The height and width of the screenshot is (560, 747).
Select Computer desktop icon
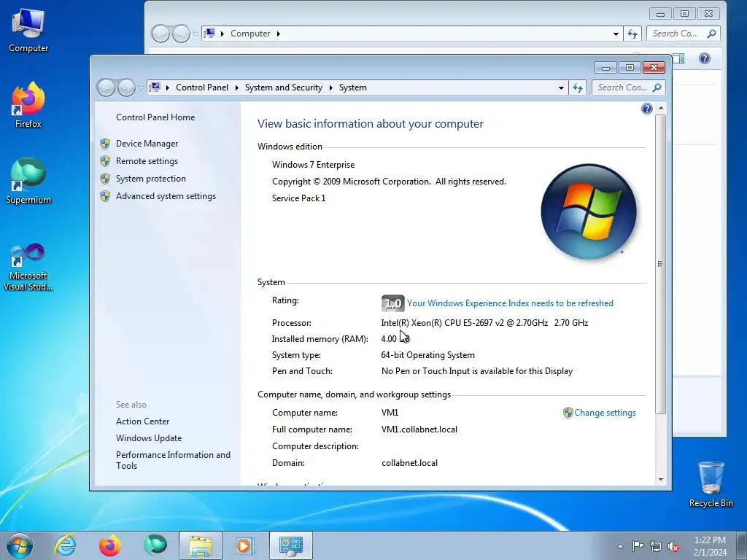click(x=28, y=31)
